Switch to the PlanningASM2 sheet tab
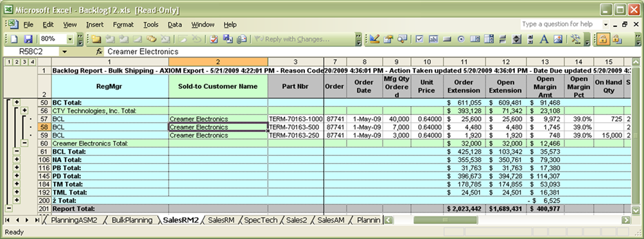Screen dimensions: 644x239 (74, 220)
